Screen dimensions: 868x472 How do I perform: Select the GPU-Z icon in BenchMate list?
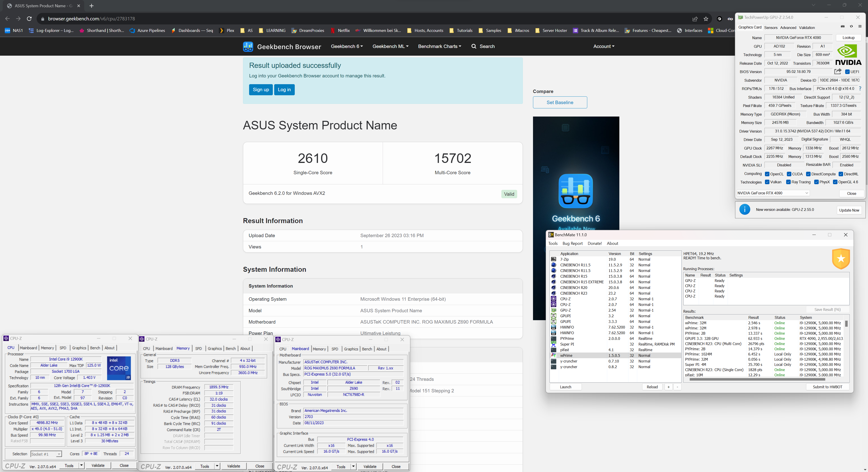click(553, 310)
